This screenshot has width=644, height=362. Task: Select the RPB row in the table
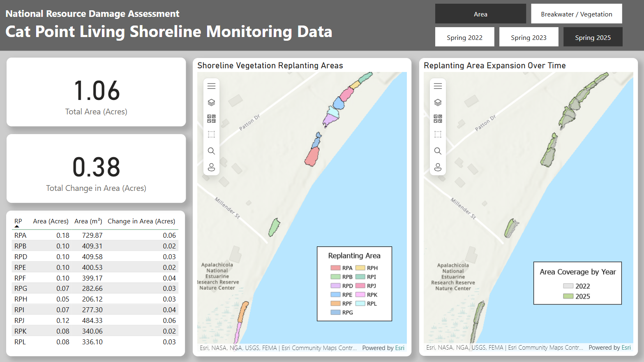95,246
